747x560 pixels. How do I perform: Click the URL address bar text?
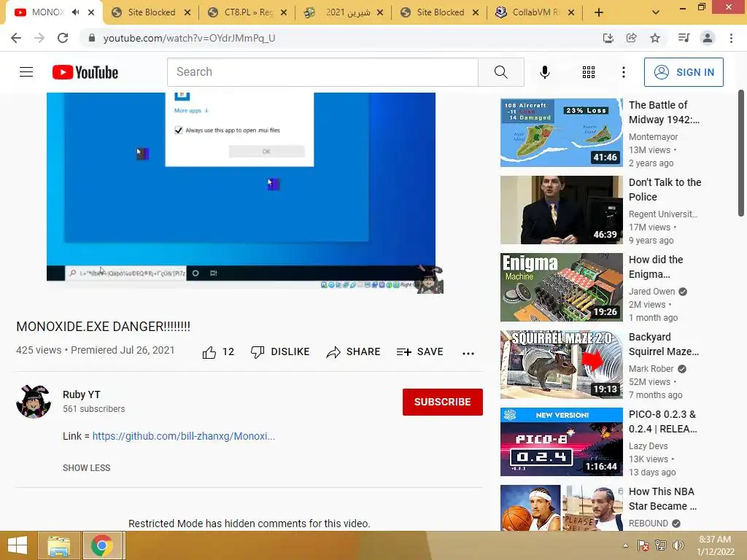click(189, 38)
